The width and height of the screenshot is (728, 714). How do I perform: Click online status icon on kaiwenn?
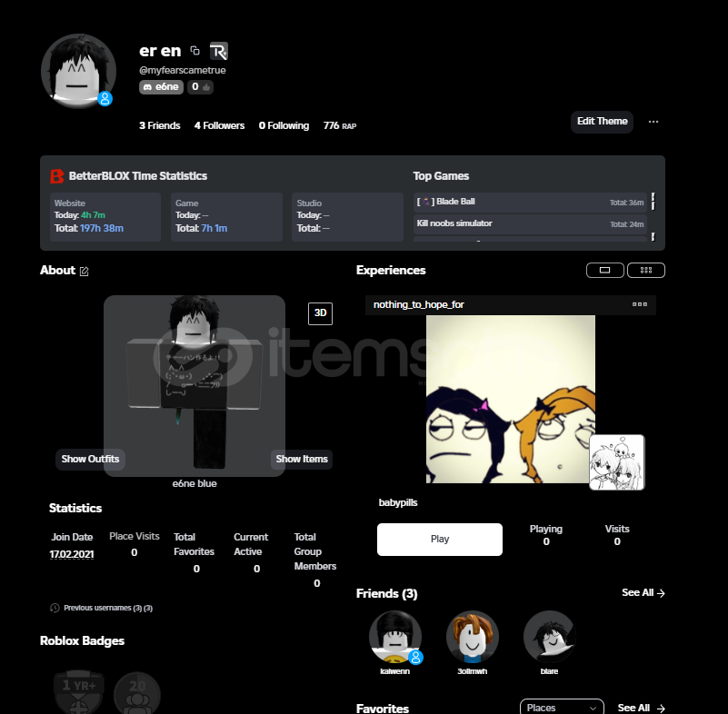coord(415,657)
